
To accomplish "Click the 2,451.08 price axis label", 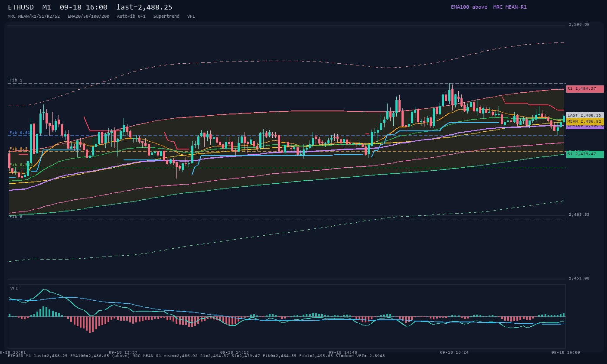I will point(579,278).
